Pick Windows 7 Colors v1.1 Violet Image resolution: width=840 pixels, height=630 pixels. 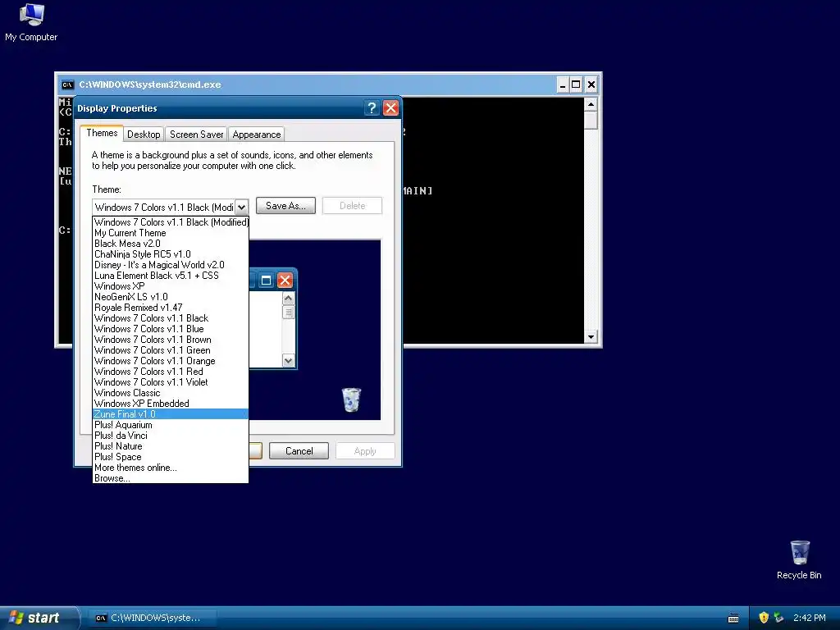pos(171,382)
